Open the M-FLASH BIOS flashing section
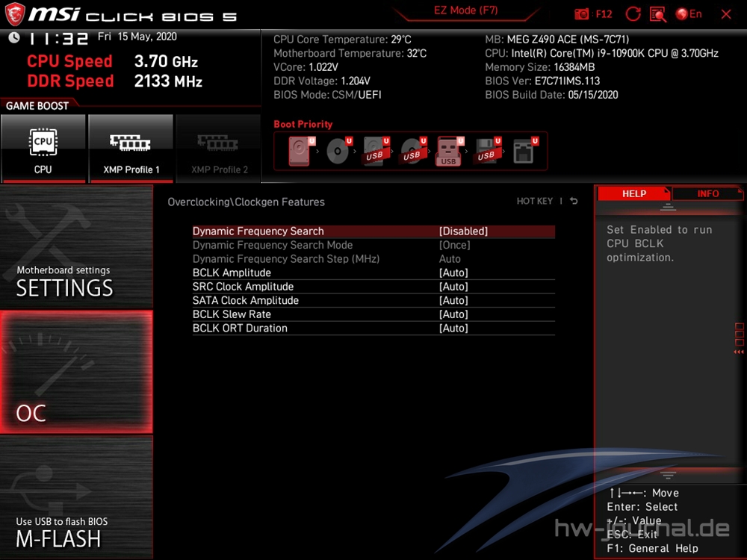747x560 pixels. click(x=76, y=497)
